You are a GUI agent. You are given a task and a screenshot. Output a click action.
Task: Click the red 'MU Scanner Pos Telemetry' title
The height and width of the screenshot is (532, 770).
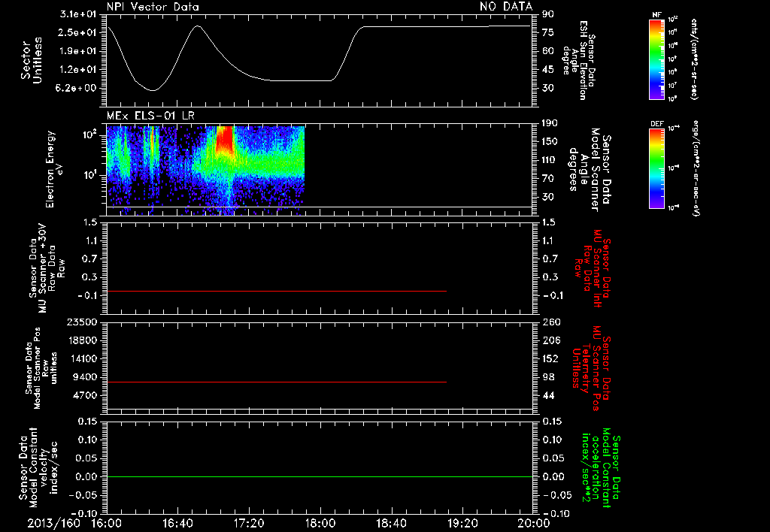(x=591, y=368)
